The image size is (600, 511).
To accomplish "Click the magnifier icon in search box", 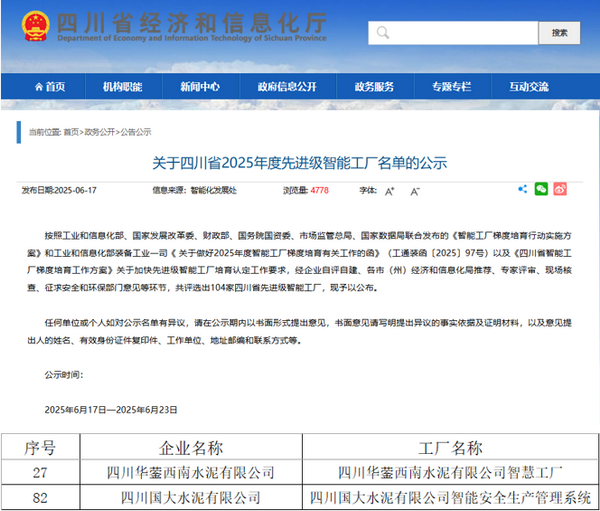I will tap(382, 32).
